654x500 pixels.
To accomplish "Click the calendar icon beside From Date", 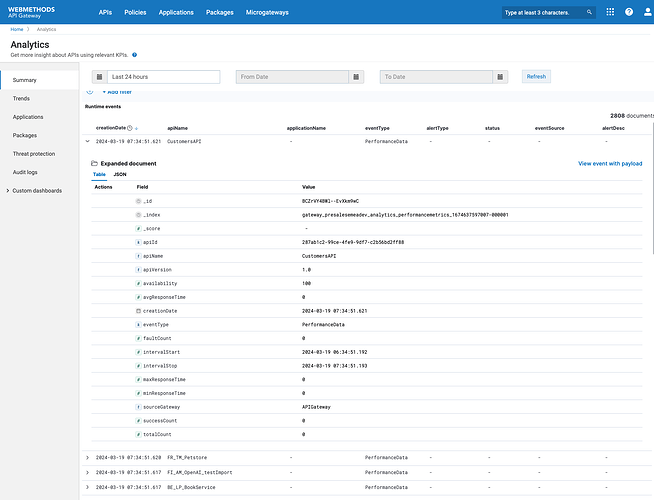I will coord(357,77).
